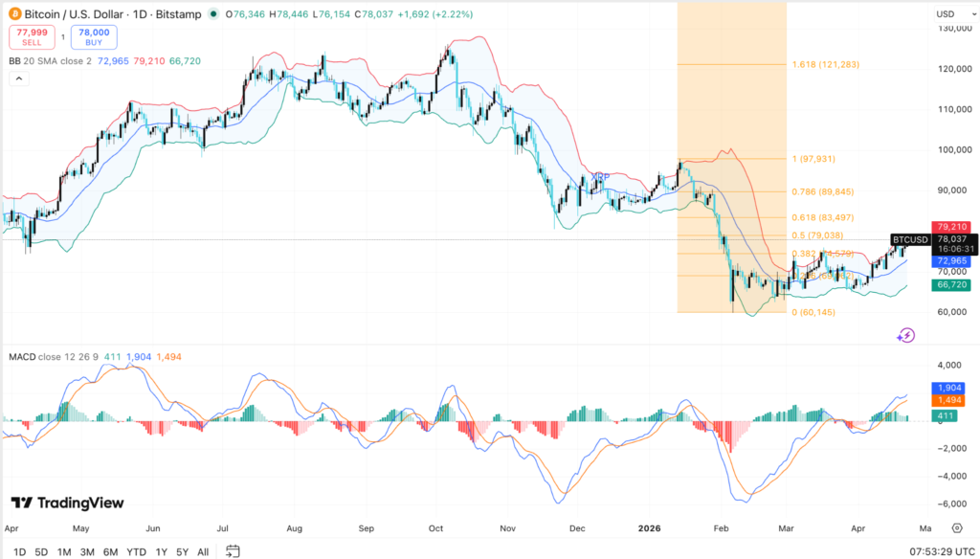The image size is (980, 559).
Task: Show the All time range
Action: click(x=203, y=551)
